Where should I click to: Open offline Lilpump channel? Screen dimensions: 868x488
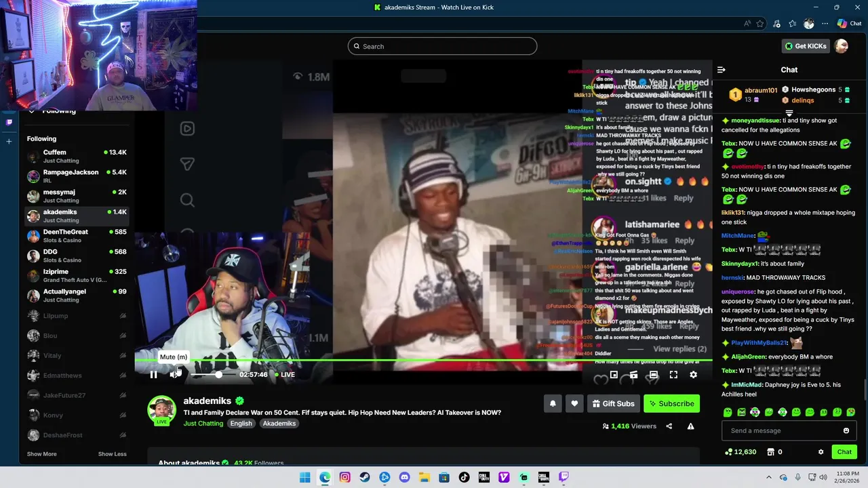[77, 316]
